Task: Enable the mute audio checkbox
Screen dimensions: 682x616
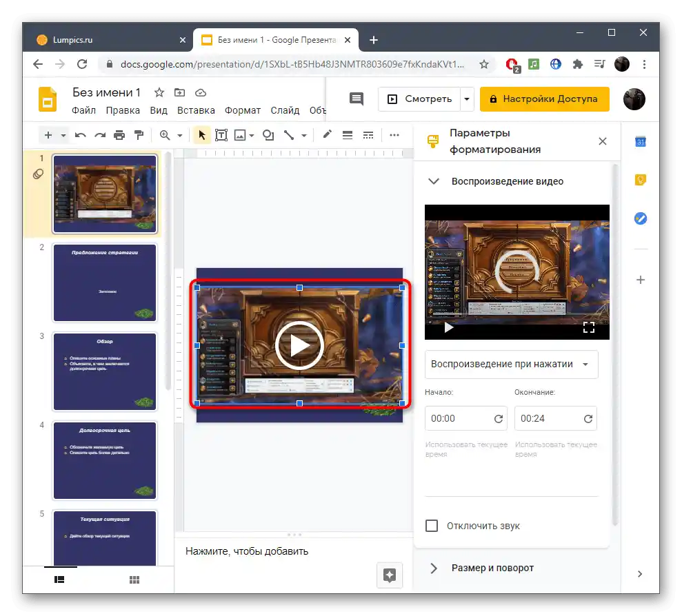Action: pos(432,526)
